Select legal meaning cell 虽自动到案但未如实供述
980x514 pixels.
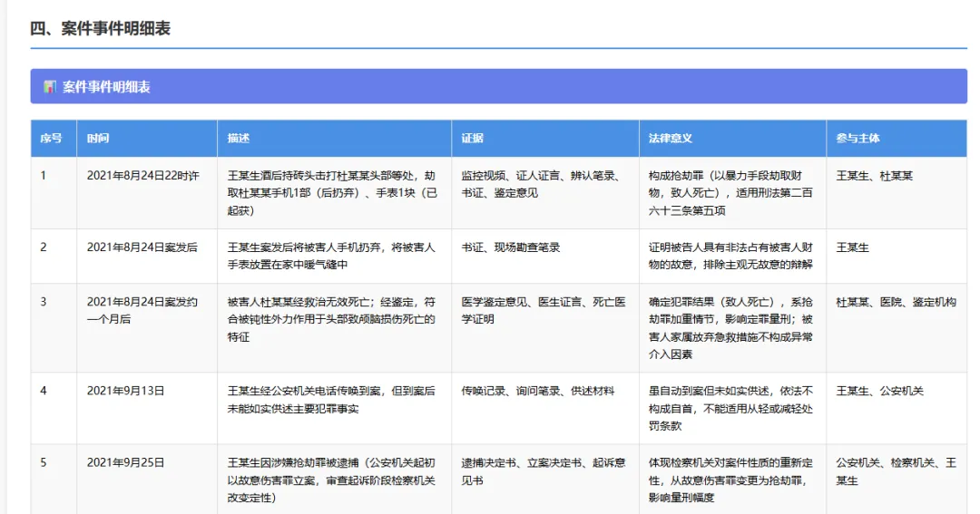pyautogui.click(x=730, y=409)
